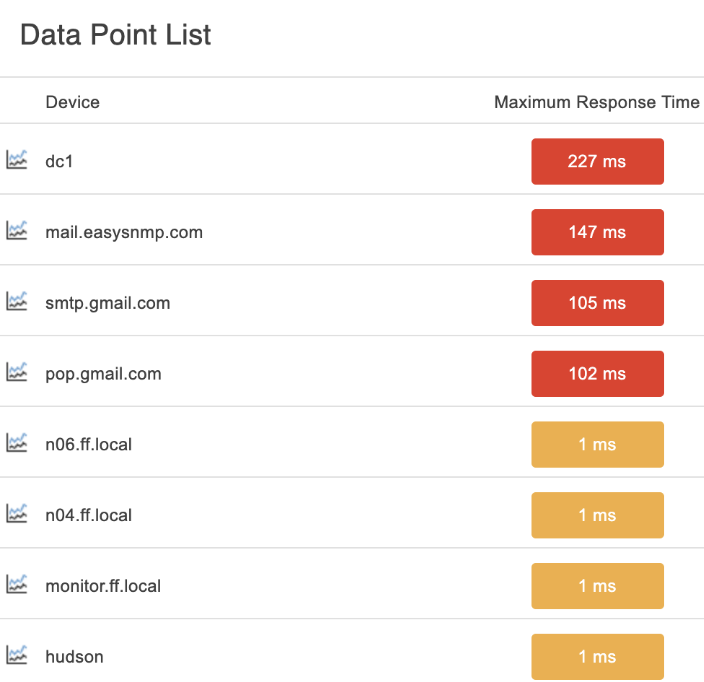This screenshot has width=704, height=682.
Task: Click the Data Point List heading
Action: pyautogui.click(x=115, y=35)
